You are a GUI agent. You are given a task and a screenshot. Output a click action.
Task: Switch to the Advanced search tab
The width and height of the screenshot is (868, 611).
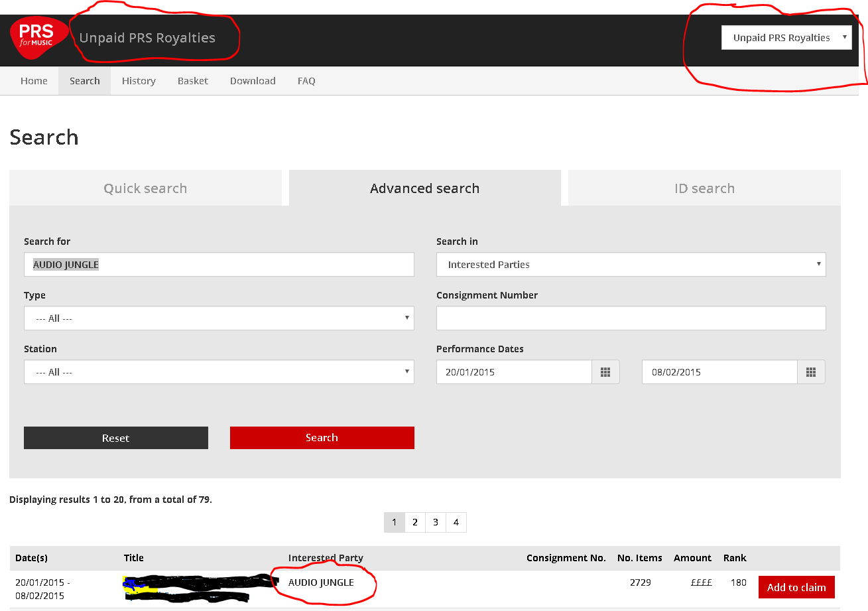pyautogui.click(x=425, y=188)
